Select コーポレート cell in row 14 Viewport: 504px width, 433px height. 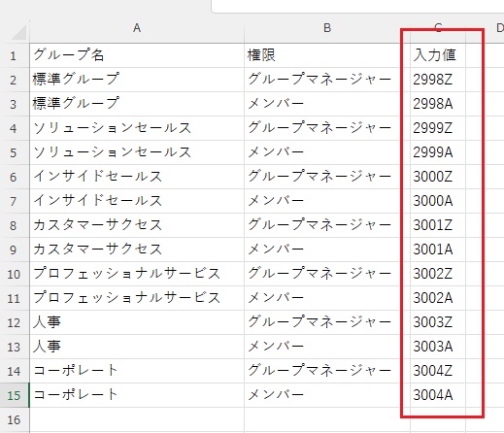point(137,371)
